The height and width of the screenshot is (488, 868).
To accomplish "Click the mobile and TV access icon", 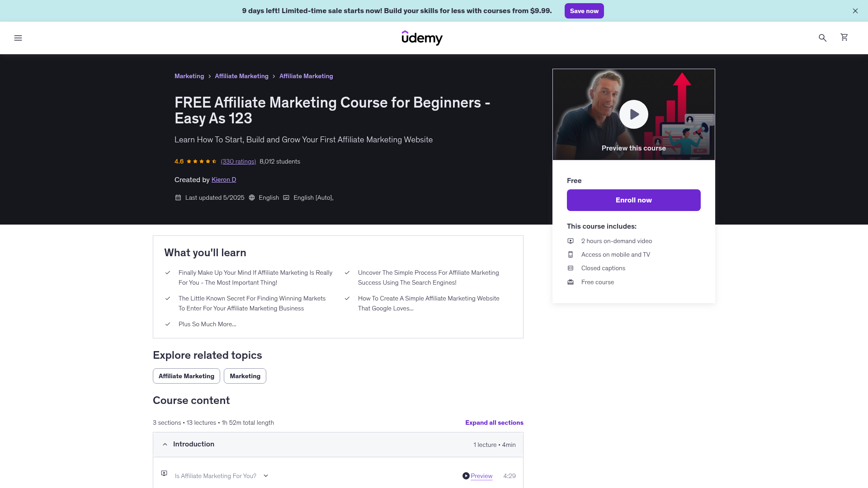I will [x=571, y=254].
